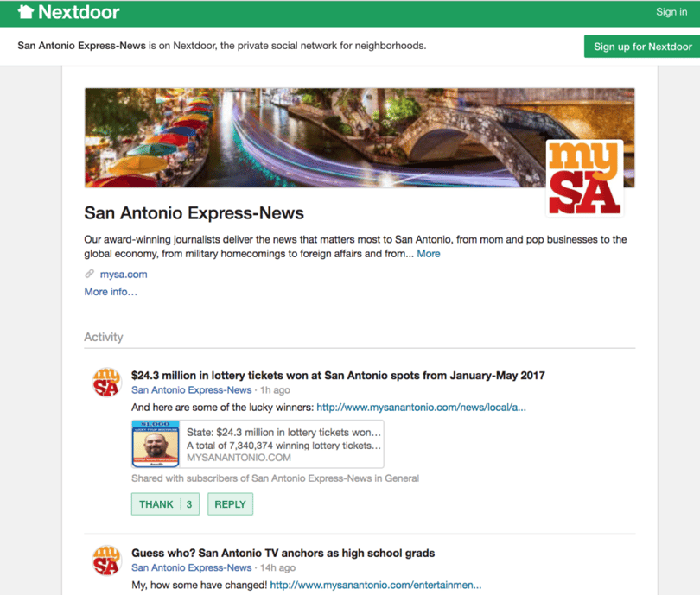The height and width of the screenshot is (595, 700).
Task: Expand the More info… link
Action: point(111,292)
